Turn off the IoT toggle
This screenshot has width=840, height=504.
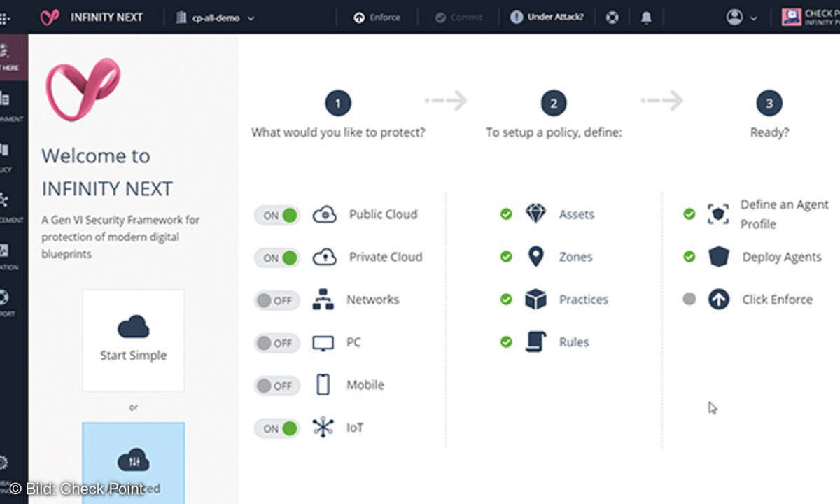tap(277, 428)
